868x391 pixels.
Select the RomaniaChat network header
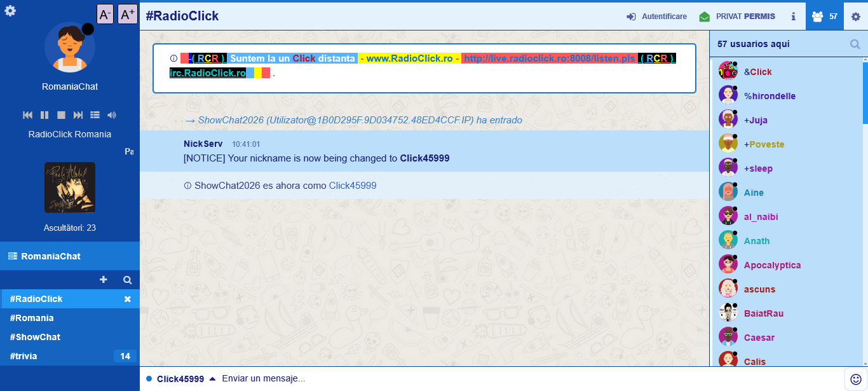click(x=70, y=256)
